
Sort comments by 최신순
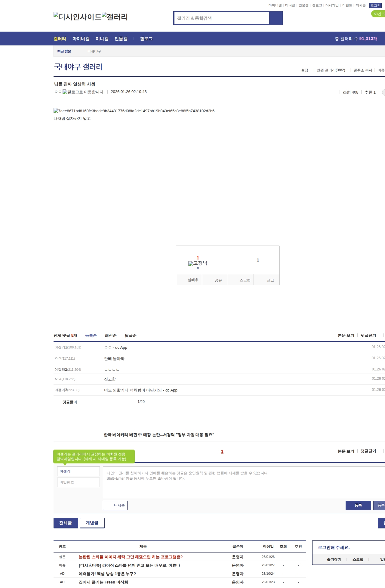[x=111, y=336]
